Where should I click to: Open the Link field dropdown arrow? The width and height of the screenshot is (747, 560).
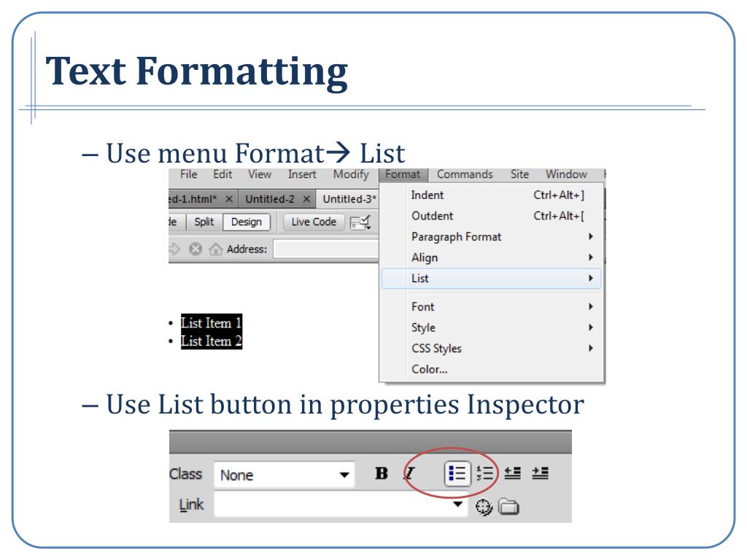(x=458, y=504)
